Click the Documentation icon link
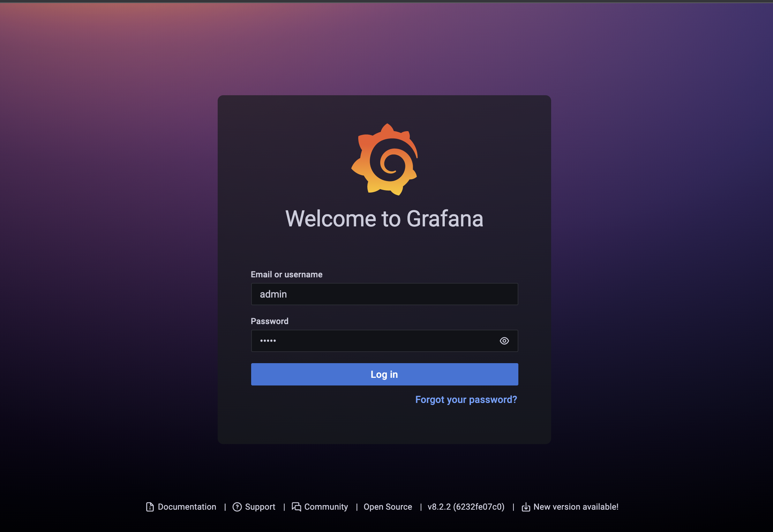The width and height of the screenshot is (773, 532). point(150,506)
